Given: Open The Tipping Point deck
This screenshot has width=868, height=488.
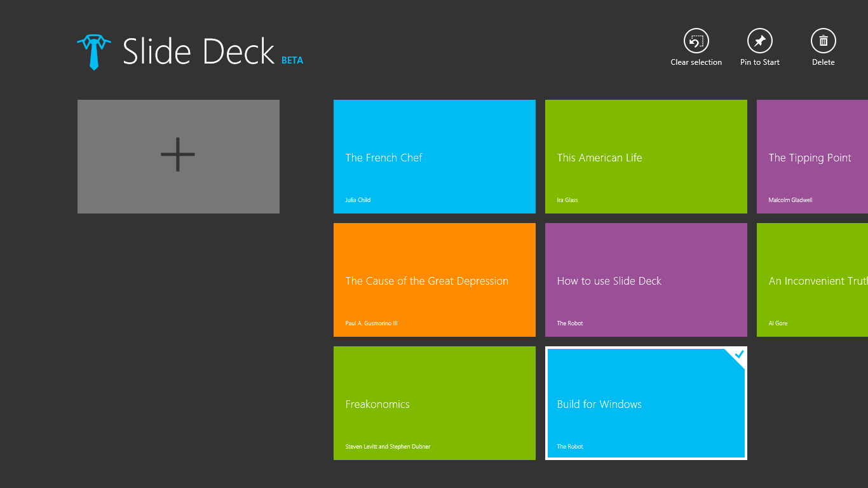Looking at the screenshot, I should coord(820,156).
